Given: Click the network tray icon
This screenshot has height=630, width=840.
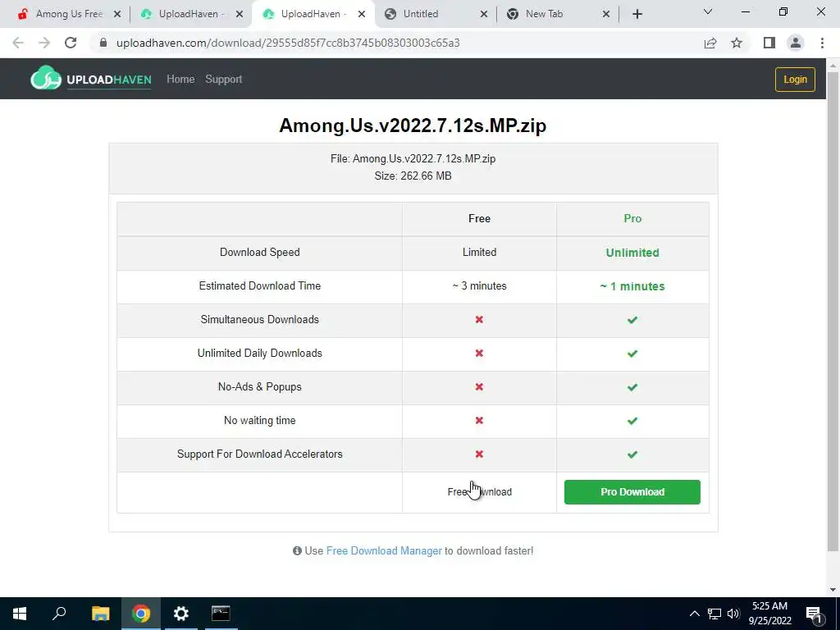Looking at the screenshot, I should pos(714,614).
